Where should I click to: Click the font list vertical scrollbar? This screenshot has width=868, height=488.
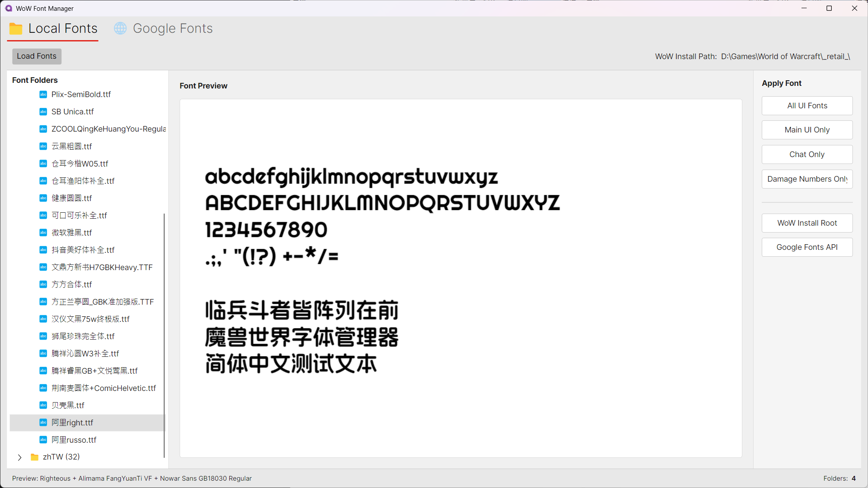point(164,335)
